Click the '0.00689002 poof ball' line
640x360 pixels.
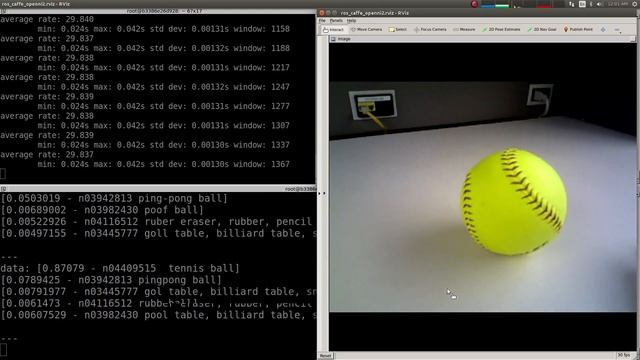click(x=102, y=210)
